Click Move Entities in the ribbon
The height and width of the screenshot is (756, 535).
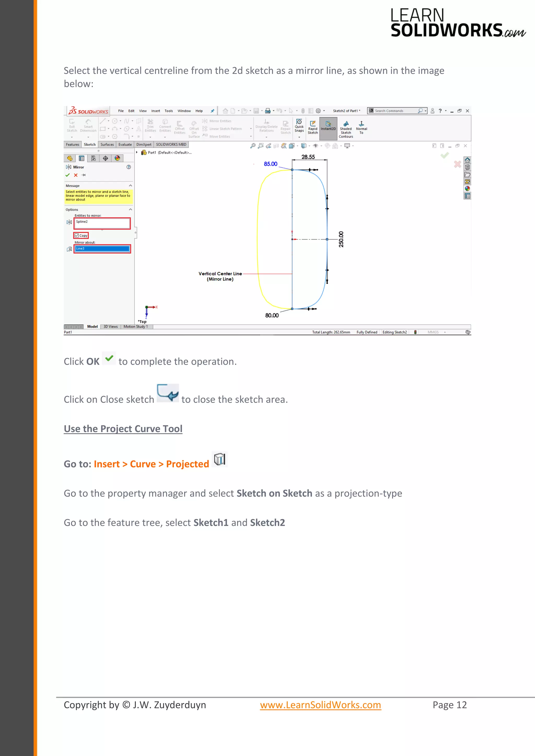tap(216, 136)
